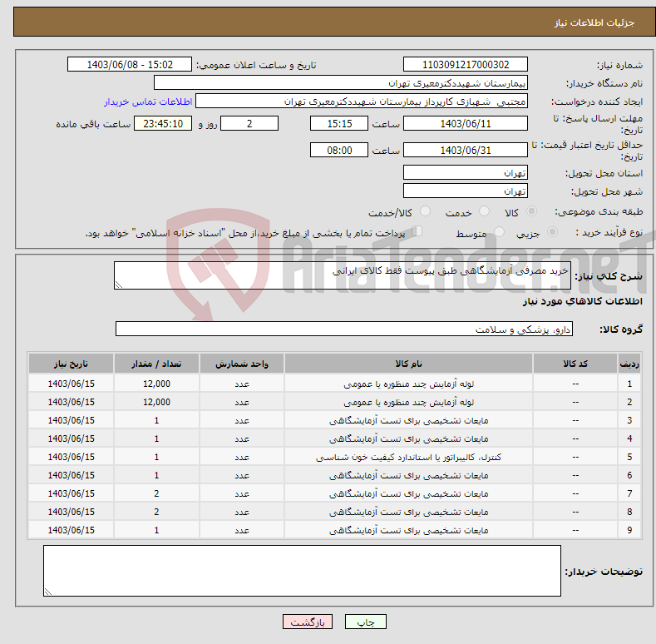
Task: Click the response deadline date 1403/06/11
Action: click(x=466, y=123)
